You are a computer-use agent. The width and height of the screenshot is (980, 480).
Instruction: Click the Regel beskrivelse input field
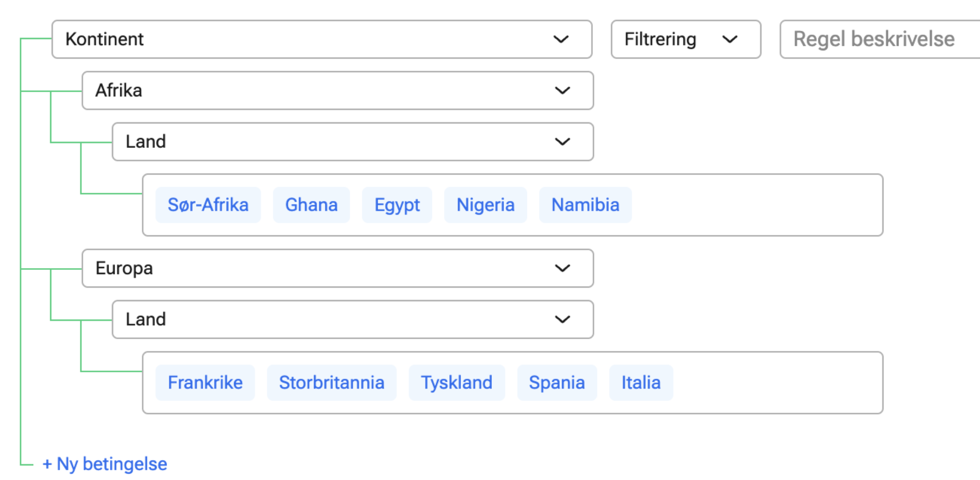[x=880, y=39]
